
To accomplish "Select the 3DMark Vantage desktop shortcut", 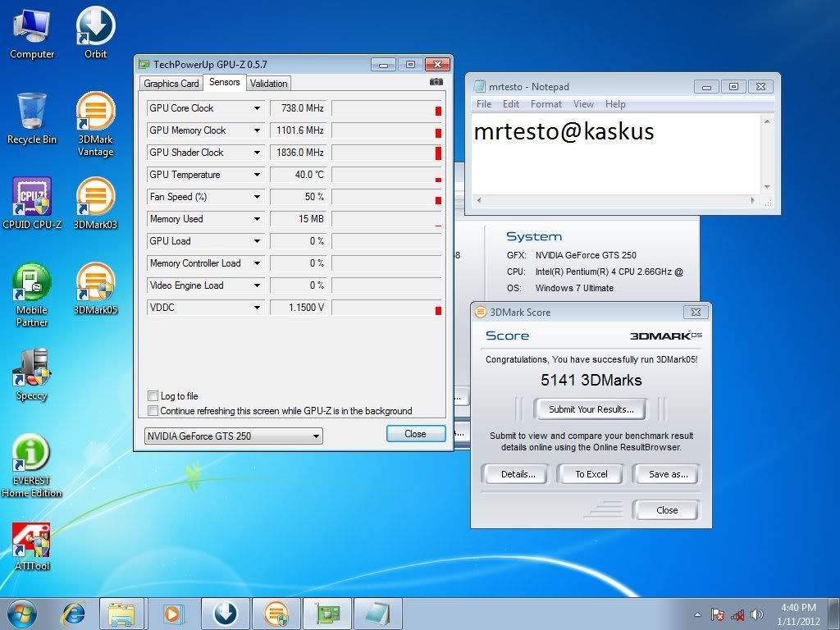I will click(x=95, y=125).
